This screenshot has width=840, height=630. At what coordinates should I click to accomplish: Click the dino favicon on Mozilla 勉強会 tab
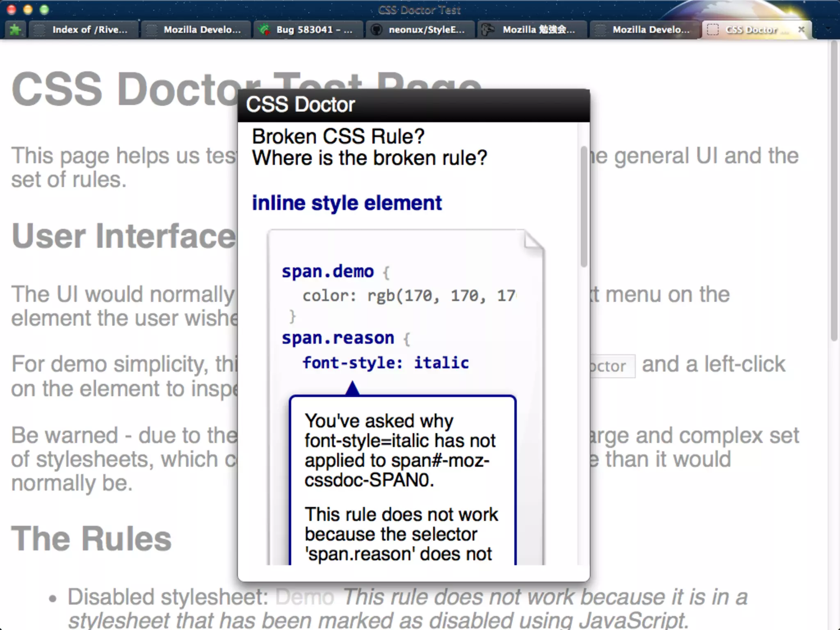[487, 30]
